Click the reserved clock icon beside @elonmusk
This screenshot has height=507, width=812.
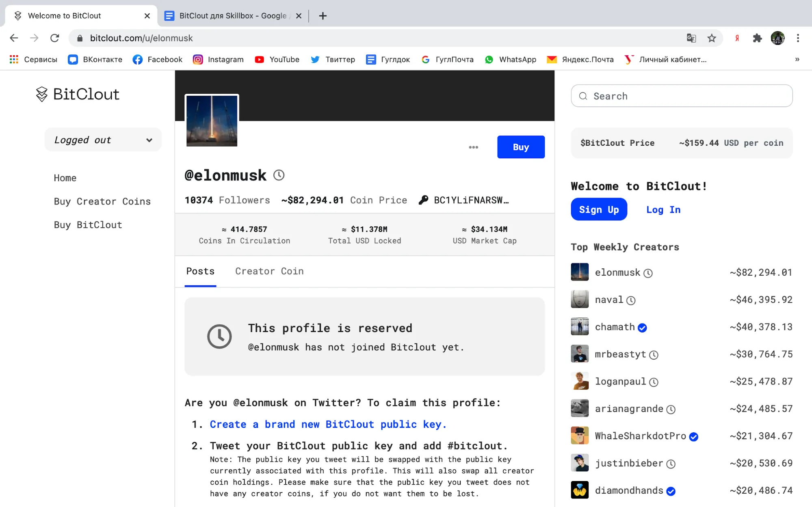pos(279,175)
